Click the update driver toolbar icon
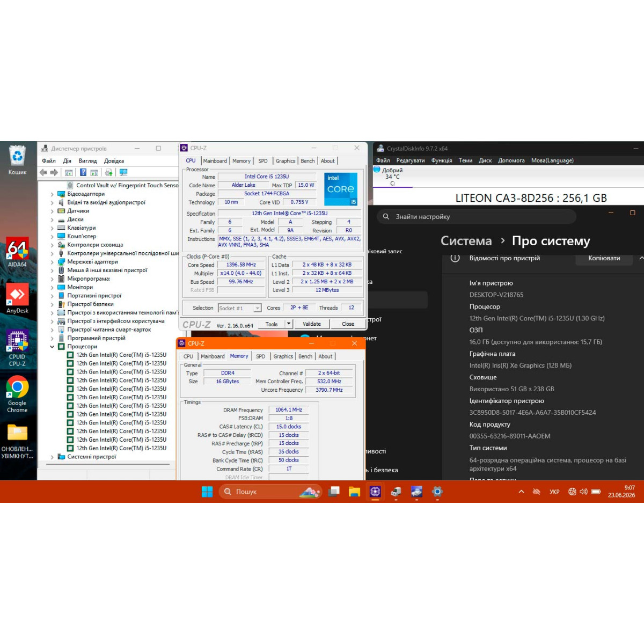 [x=108, y=172]
